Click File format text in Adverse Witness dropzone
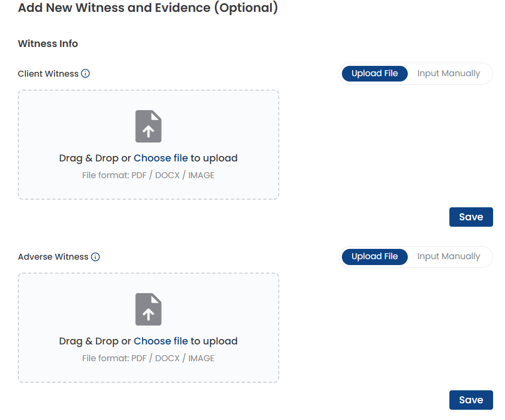 click(148, 358)
